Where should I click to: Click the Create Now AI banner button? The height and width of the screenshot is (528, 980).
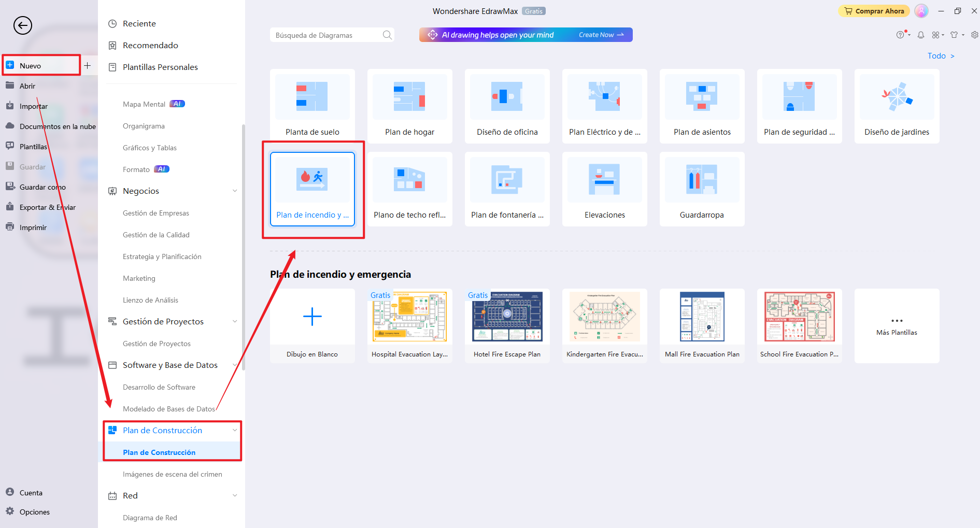coord(601,35)
